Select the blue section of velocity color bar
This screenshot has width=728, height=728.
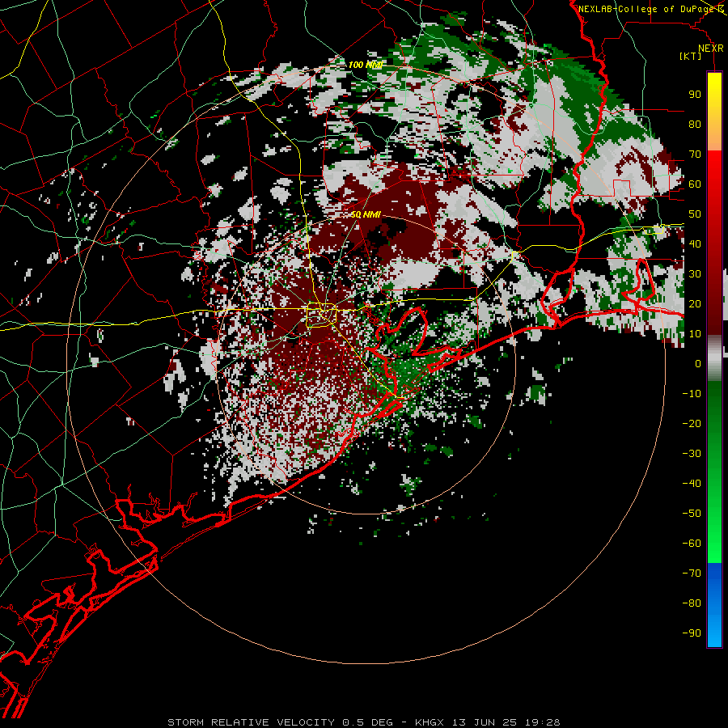(x=714, y=605)
